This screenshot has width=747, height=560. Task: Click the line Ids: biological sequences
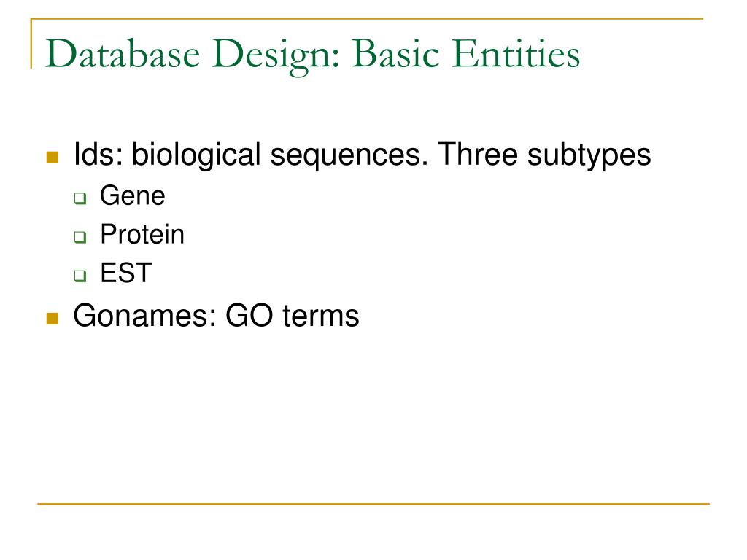(362, 155)
